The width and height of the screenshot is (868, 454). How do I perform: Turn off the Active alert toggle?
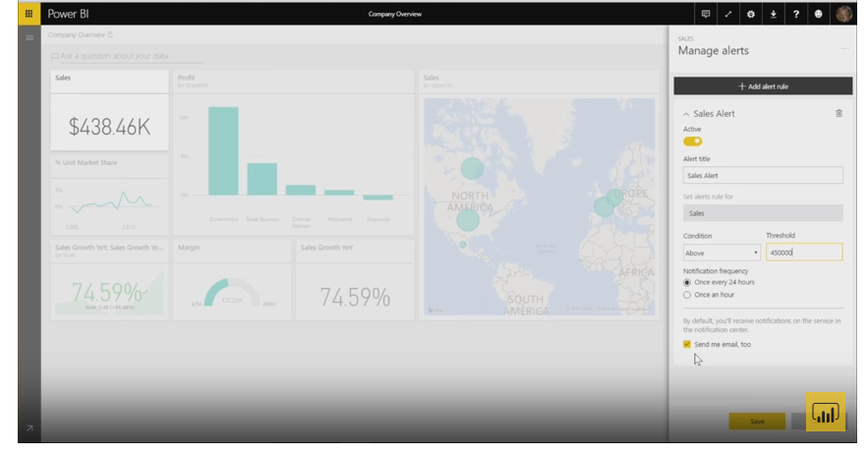pyautogui.click(x=692, y=142)
